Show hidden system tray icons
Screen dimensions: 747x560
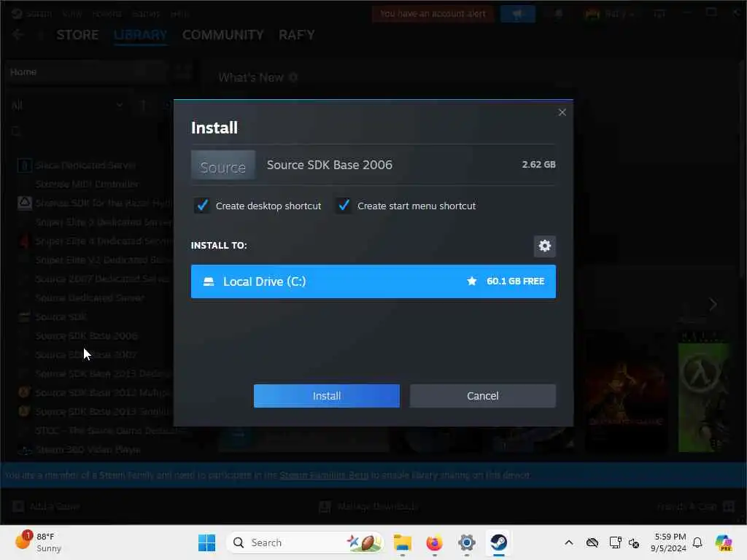pos(569,542)
